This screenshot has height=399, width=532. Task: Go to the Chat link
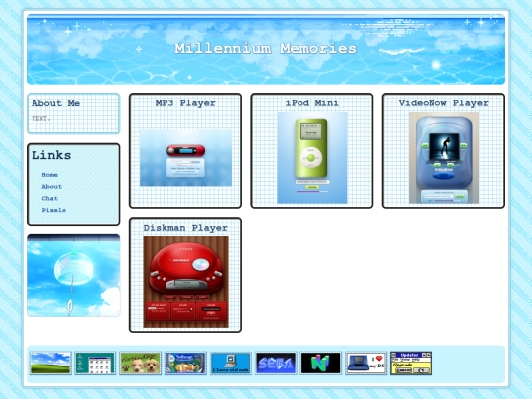49,198
